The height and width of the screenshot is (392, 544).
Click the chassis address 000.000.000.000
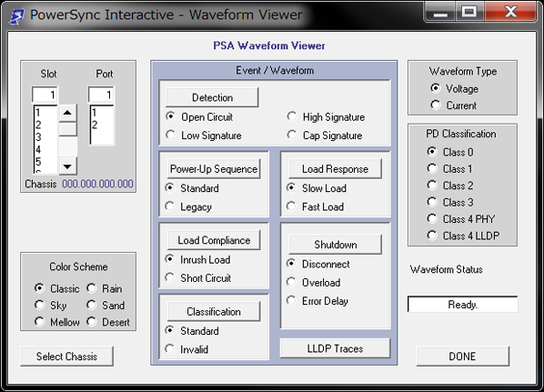tap(97, 184)
